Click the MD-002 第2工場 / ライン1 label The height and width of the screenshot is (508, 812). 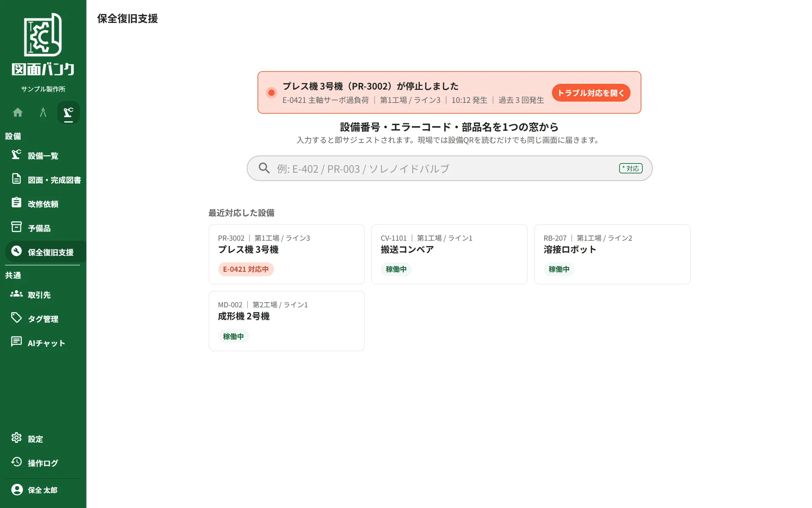pyautogui.click(x=263, y=305)
